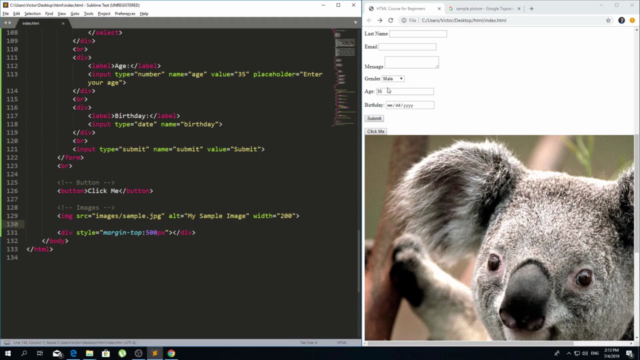This screenshot has height=360, width=640.
Task: Click the tab scroll arrows in Sublime
Action: click(x=7, y=23)
